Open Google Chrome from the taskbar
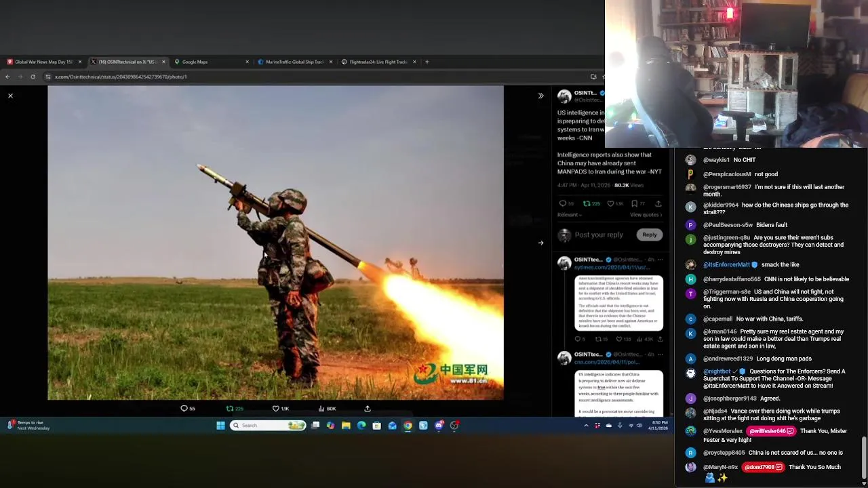868x488 pixels. [x=408, y=426]
